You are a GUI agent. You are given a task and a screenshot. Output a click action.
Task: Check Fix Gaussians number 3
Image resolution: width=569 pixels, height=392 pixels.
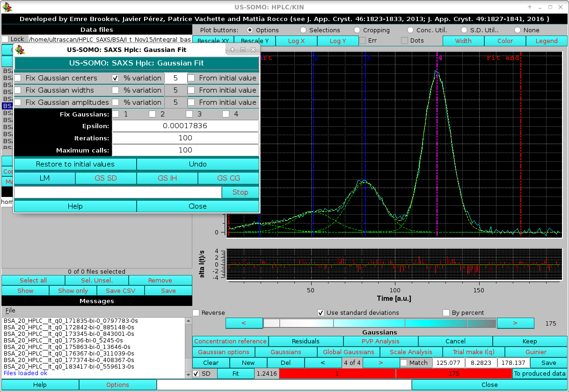tap(189, 113)
